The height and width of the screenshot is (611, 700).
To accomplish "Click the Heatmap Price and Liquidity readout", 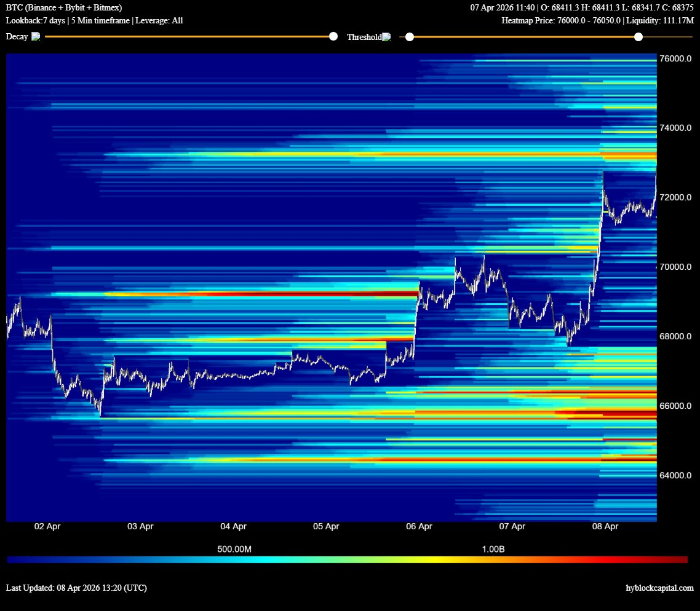I will (598, 20).
